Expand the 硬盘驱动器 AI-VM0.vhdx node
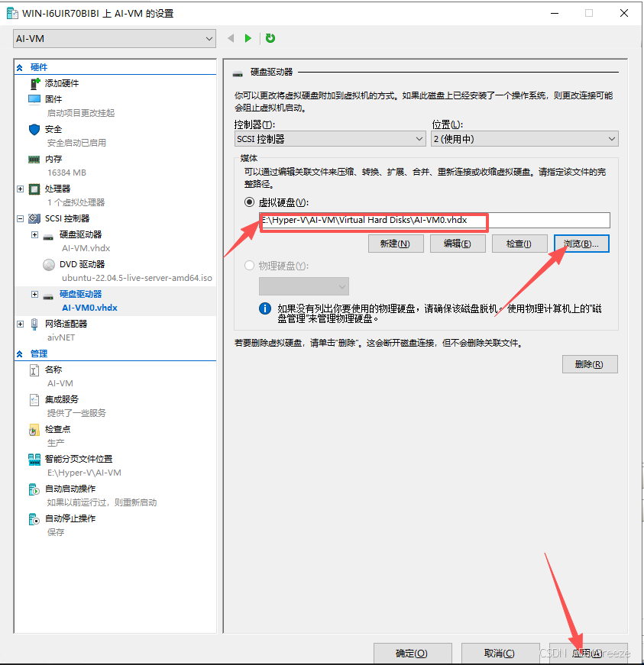Viewport: 644px width, 665px height. 35,295
